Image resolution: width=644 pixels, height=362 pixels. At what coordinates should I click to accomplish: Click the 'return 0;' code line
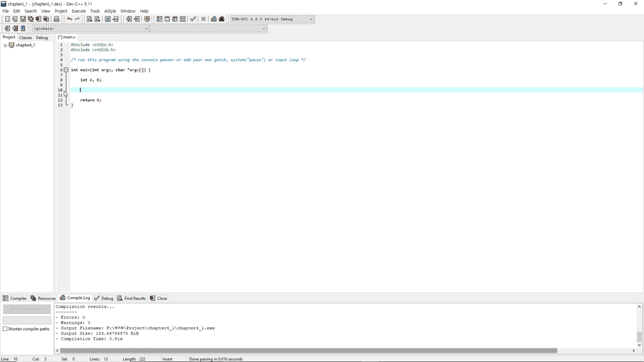[91, 100]
